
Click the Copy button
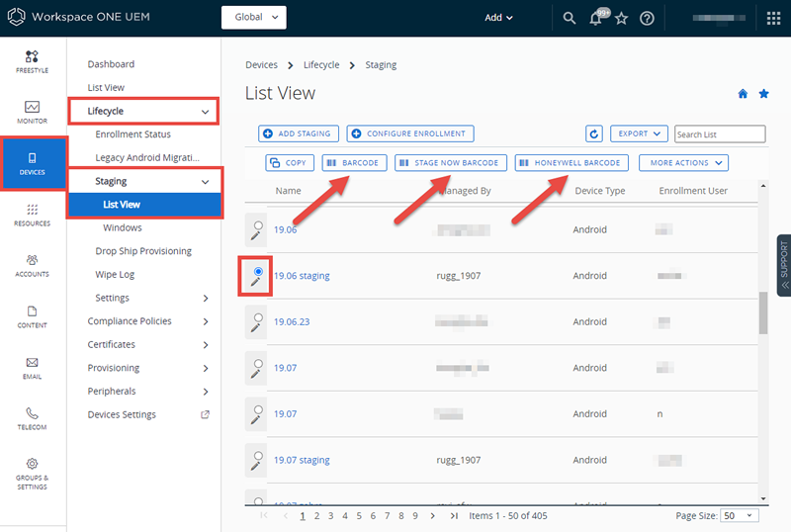[x=290, y=163]
